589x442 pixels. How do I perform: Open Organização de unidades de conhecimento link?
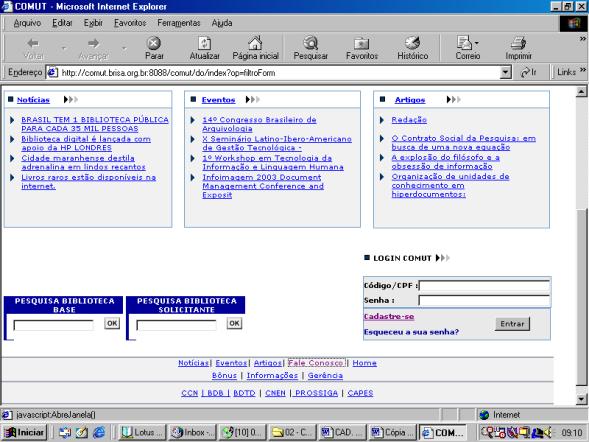click(x=450, y=185)
